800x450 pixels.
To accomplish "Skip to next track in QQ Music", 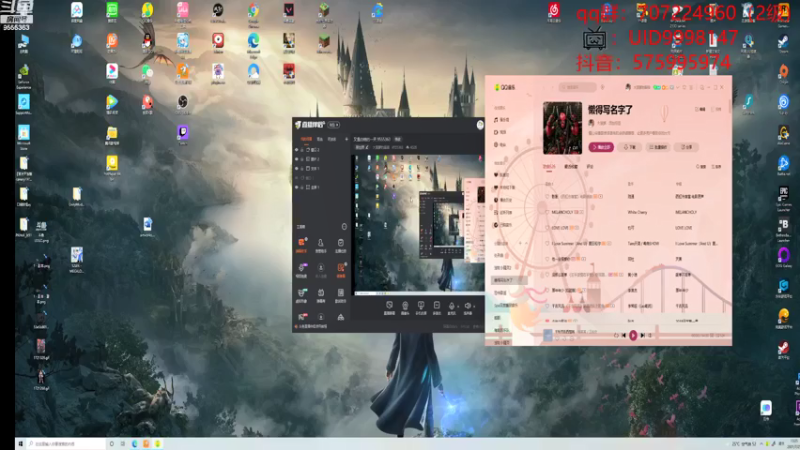I will [x=643, y=335].
